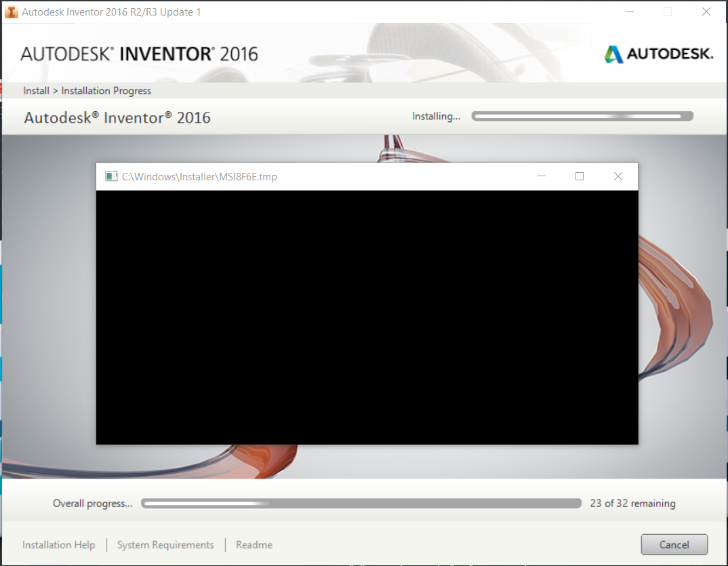Open the Installation Help link
This screenshot has width=728, height=566.
(x=58, y=544)
